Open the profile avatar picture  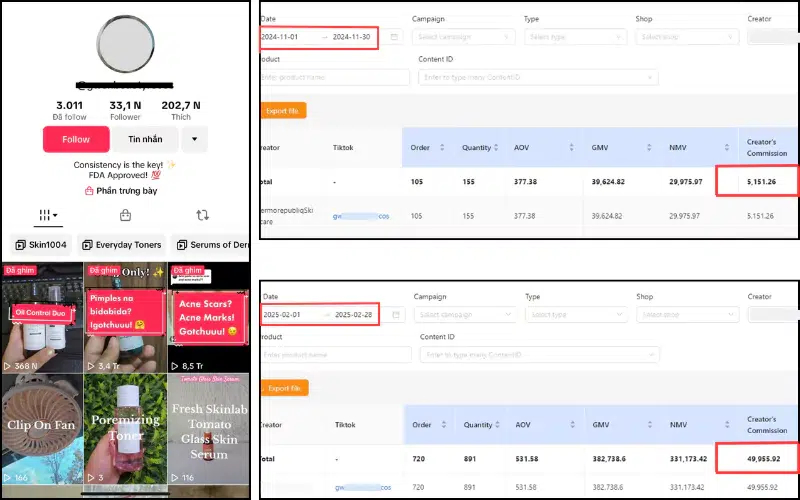click(x=126, y=44)
